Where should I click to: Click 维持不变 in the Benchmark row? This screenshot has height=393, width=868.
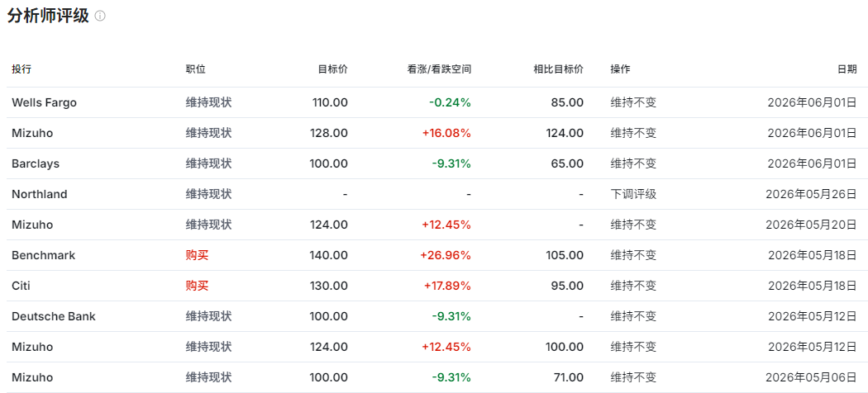[633, 255]
